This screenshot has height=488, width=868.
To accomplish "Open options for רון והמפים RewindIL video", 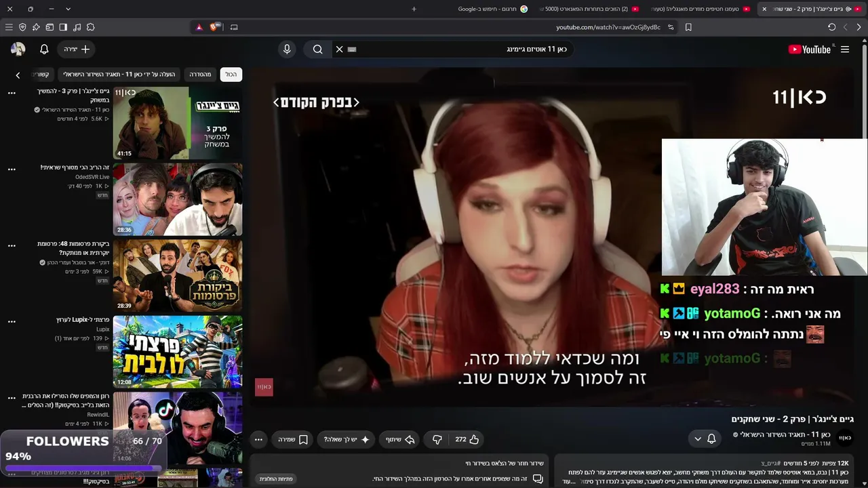I will tap(12, 399).
